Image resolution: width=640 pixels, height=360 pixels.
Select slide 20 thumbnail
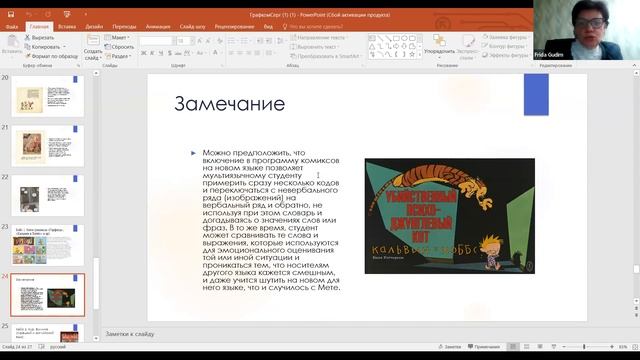coord(48,96)
